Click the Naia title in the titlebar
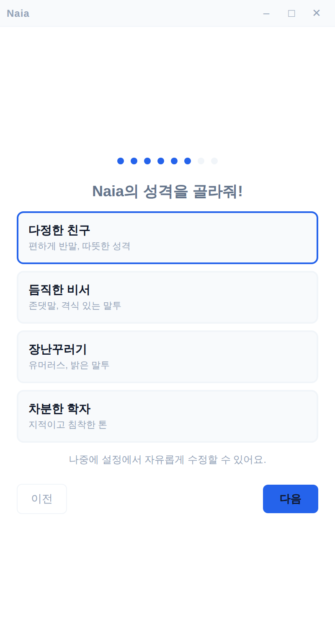335x644 pixels. click(x=18, y=13)
